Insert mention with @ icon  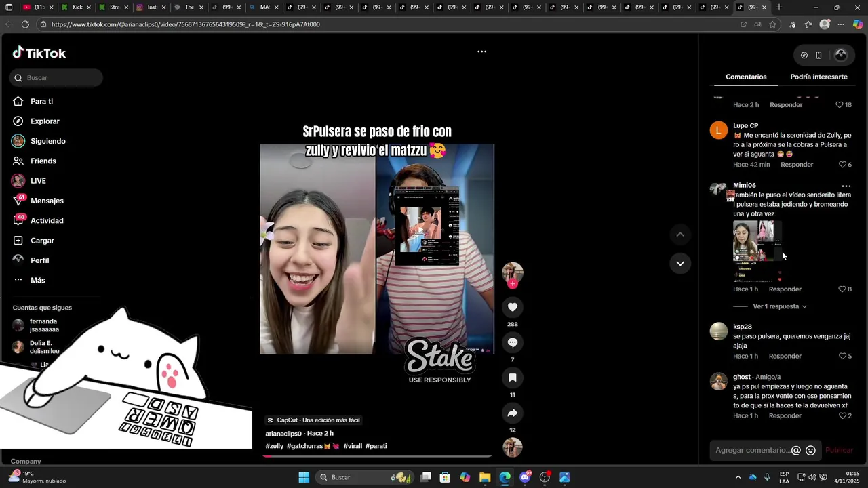[796, 450]
